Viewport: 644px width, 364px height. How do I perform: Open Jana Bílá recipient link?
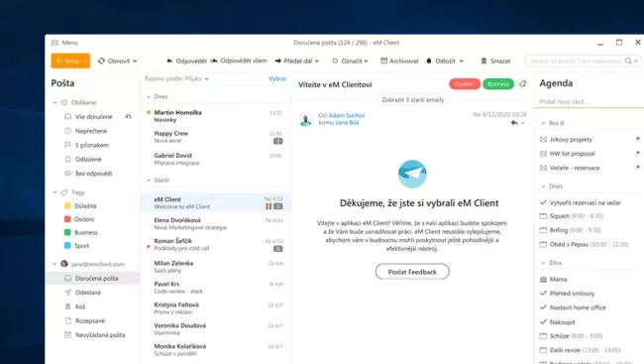pyautogui.click(x=347, y=123)
